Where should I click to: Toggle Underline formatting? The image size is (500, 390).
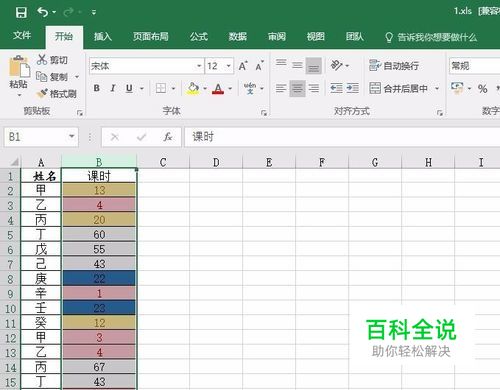[x=129, y=88]
